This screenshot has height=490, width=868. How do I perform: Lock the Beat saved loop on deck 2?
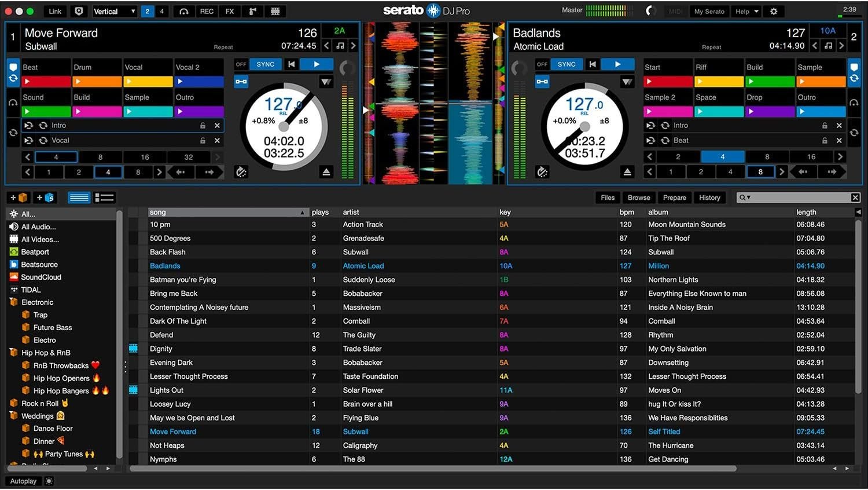(x=825, y=140)
